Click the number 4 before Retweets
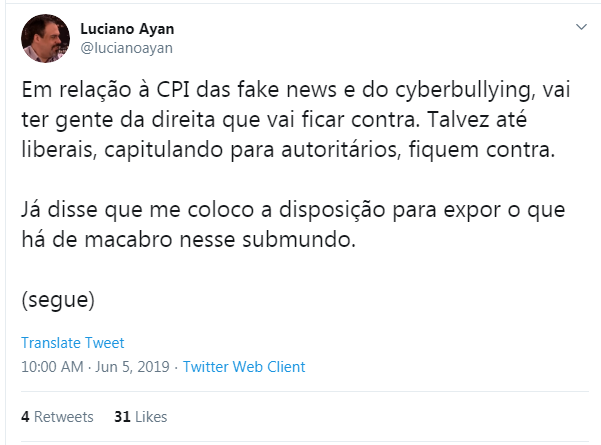Screen dimensions: 601x445 pyautogui.click(x=25, y=417)
